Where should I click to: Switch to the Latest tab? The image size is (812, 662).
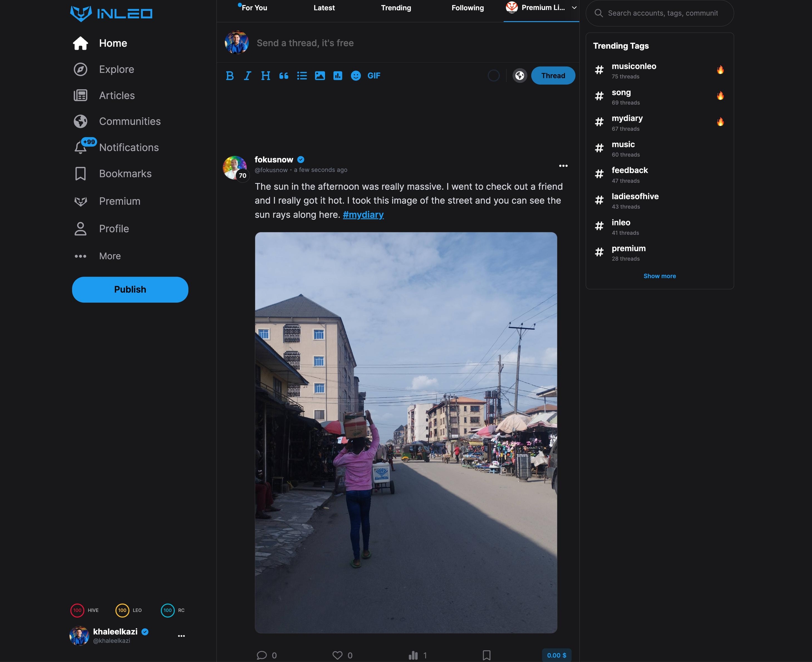pyautogui.click(x=324, y=8)
